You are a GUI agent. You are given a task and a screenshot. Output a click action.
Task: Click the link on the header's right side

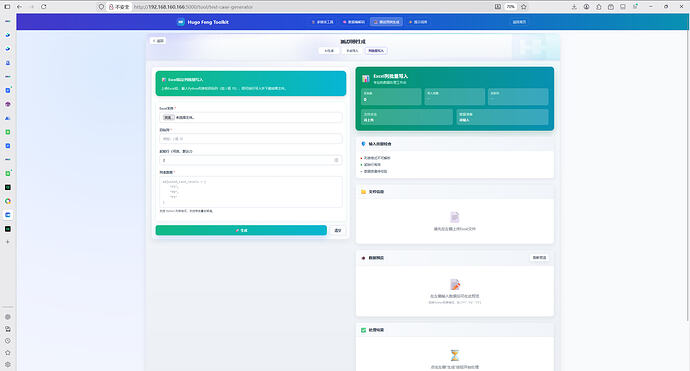519,22
